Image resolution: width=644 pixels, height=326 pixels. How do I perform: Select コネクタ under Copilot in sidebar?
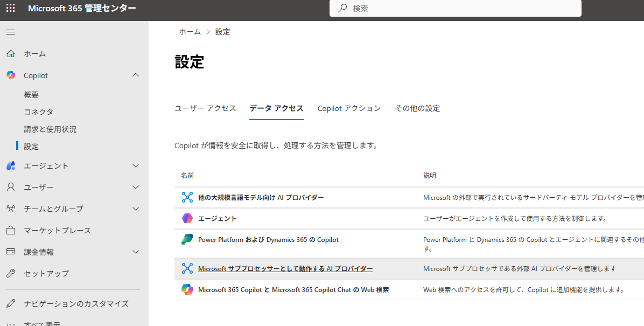[x=39, y=112]
